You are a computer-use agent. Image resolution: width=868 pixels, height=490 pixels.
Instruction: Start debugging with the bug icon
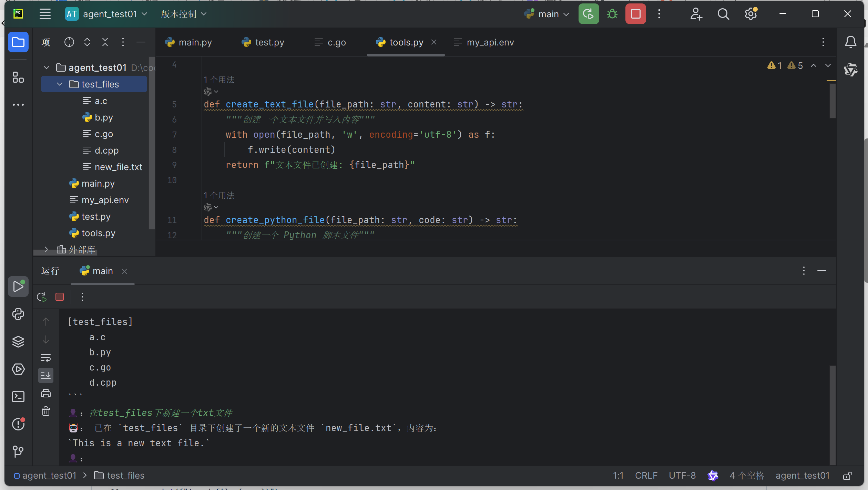coord(612,14)
